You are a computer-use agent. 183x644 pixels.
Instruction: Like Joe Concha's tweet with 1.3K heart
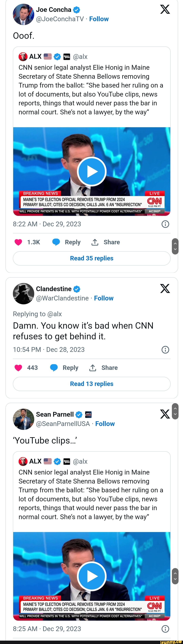(18, 242)
